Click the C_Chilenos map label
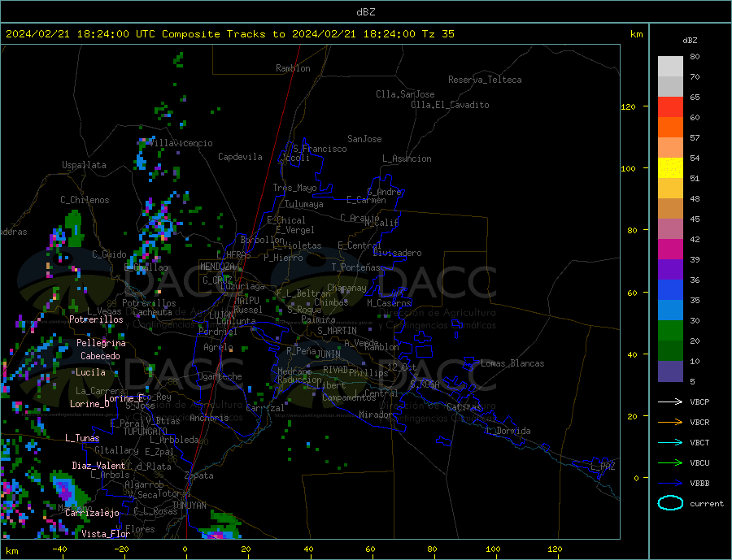Screen dimensions: 732x560 85,200
